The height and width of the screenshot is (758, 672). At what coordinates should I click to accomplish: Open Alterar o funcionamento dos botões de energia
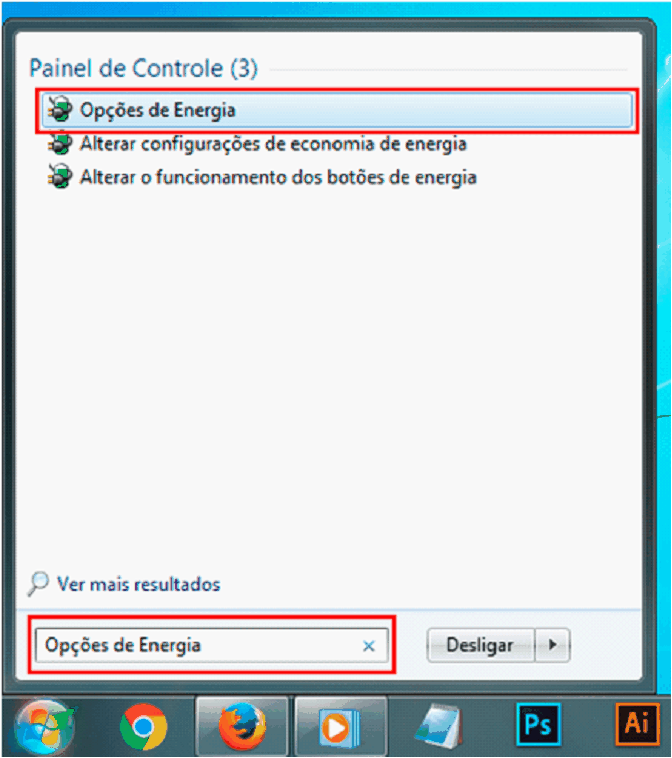tap(278, 177)
